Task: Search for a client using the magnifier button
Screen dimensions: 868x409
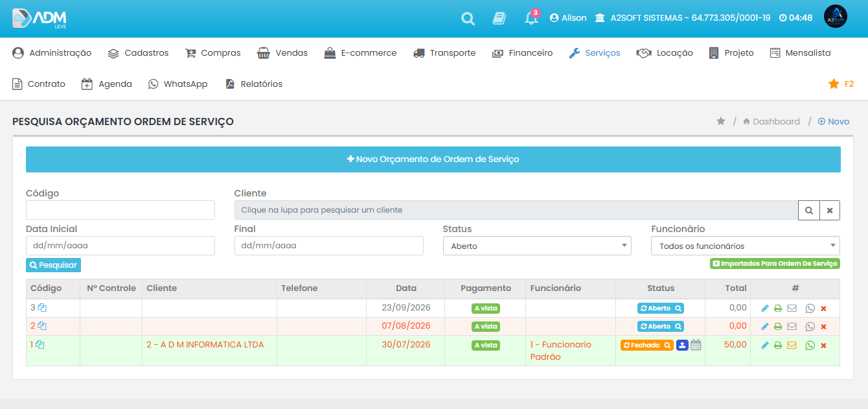Action: (808, 210)
